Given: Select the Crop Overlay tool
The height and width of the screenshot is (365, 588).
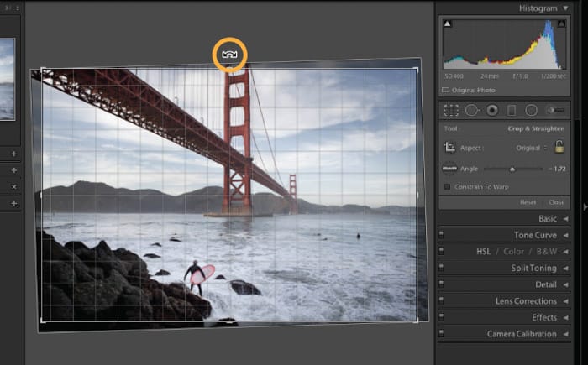Looking at the screenshot, I should [451, 110].
